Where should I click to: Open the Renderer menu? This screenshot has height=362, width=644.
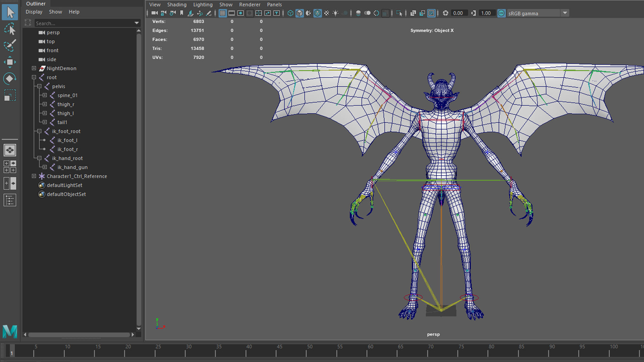tap(250, 4)
